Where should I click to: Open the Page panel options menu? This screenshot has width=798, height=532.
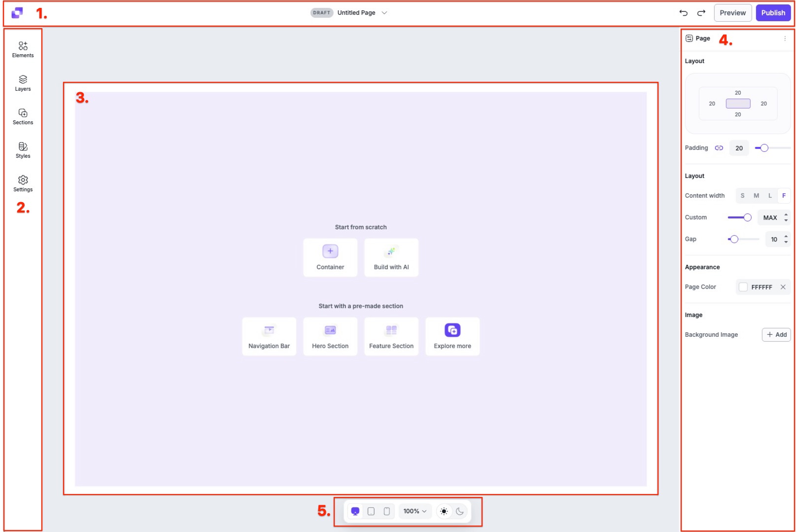pos(785,38)
